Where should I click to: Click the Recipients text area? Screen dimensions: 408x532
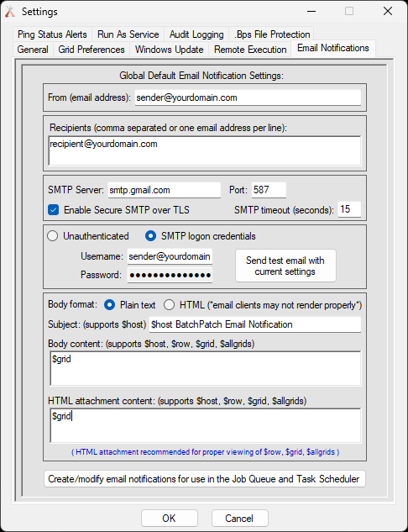205,150
